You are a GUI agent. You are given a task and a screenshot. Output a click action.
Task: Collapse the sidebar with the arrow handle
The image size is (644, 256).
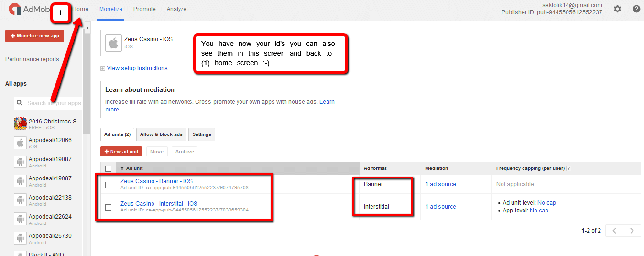click(87, 29)
